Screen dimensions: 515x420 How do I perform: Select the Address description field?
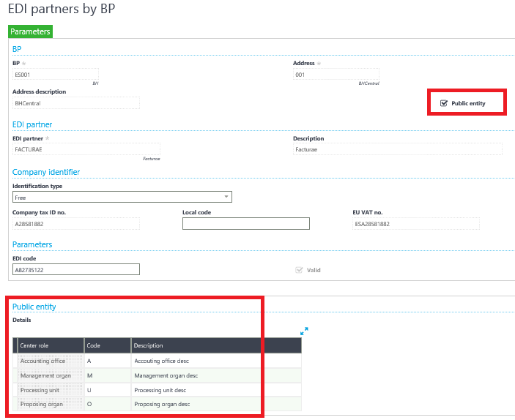75,103
